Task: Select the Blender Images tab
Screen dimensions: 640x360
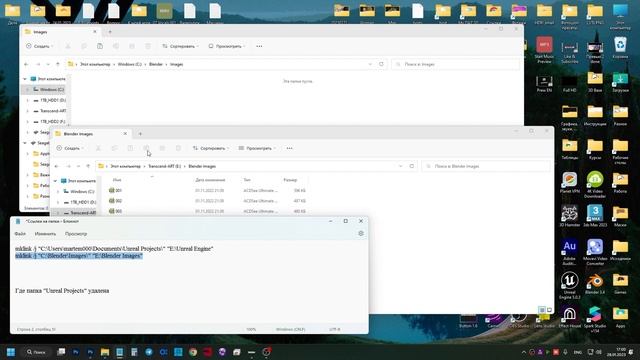Action: (91, 133)
